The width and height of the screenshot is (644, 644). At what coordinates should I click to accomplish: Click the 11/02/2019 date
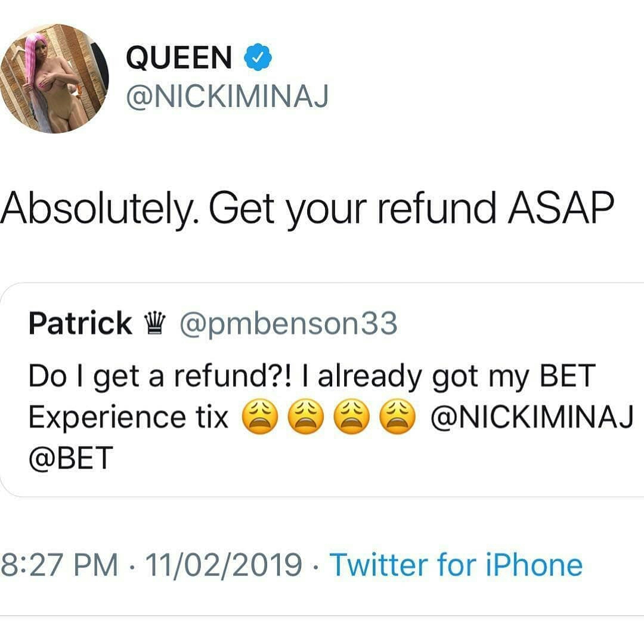[x=224, y=565]
